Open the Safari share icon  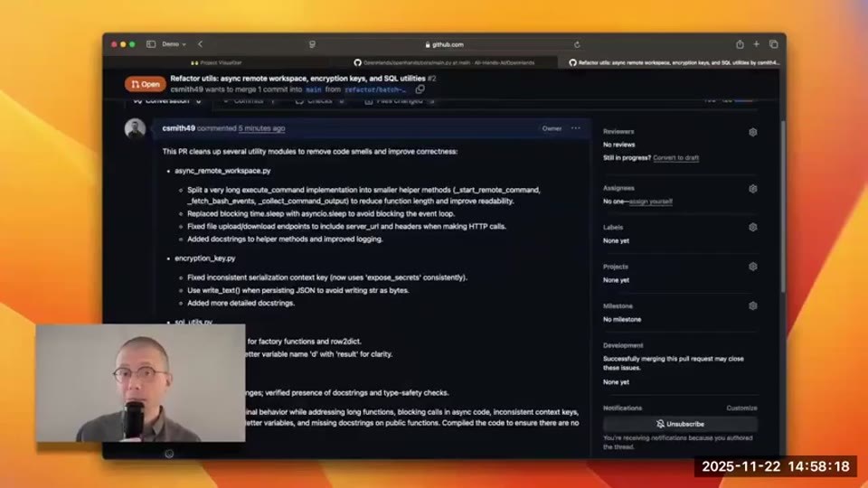pos(740,44)
